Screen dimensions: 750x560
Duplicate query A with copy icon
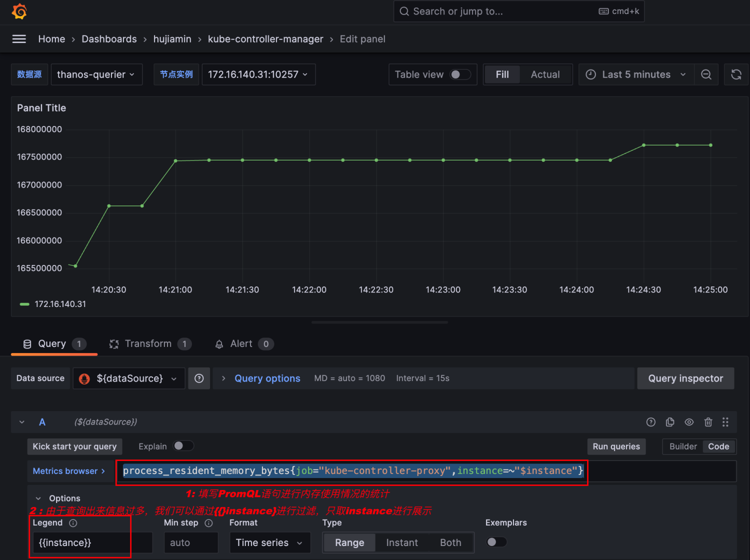pos(670,422)
